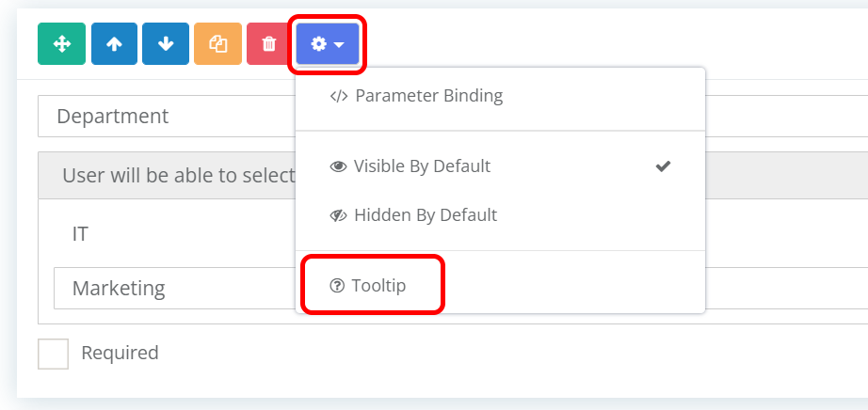The width and height of the screenshot is (868, 410).
Task: Click the eye icon beside Visible By Default
Action: 338,166
